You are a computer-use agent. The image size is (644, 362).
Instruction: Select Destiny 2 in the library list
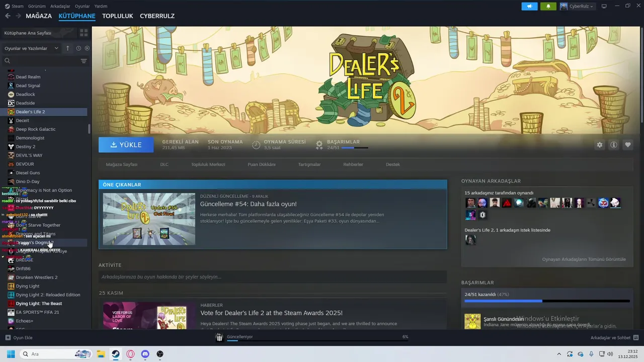pyautogui.click(x=25, y=147)
